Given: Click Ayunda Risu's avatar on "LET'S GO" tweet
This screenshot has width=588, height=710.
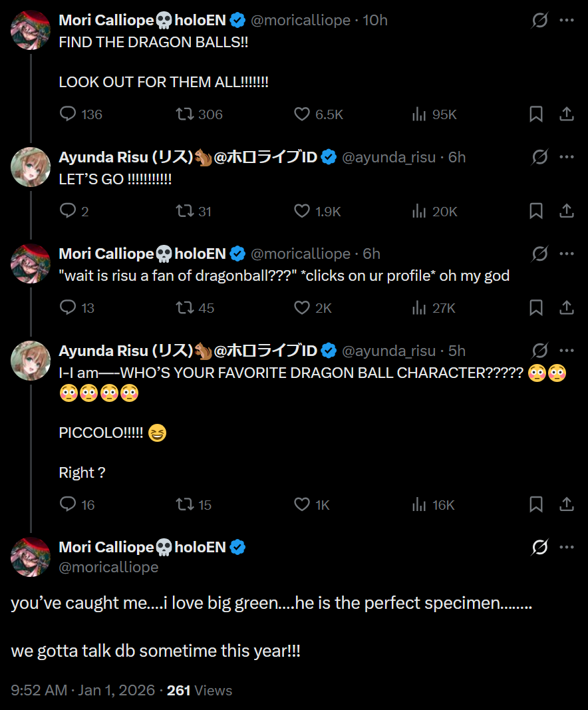Looking at the screenshot, I should pyautogui.click(x=31, y=167).
